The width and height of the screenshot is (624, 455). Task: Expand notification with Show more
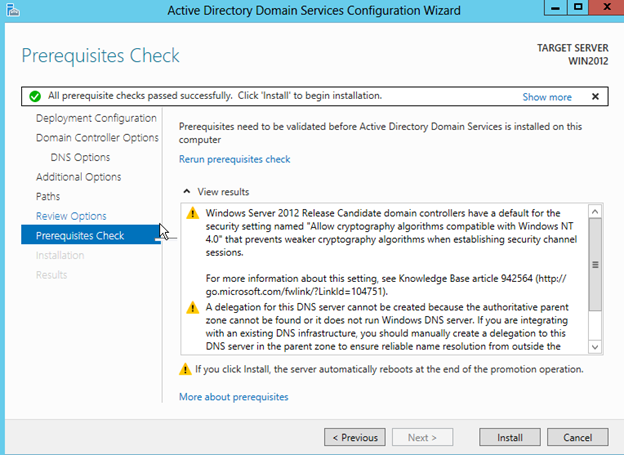(x=546, y=97)
